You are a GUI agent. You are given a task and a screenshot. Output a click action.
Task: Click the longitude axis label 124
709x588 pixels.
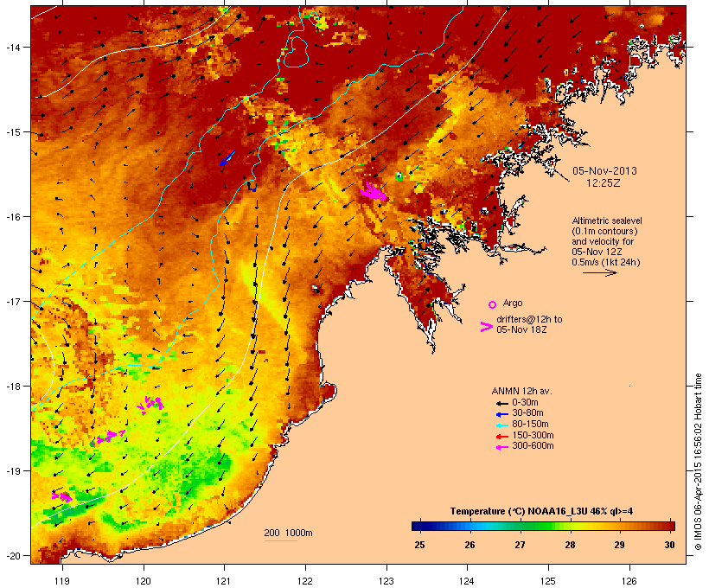[x=467, y=581]
